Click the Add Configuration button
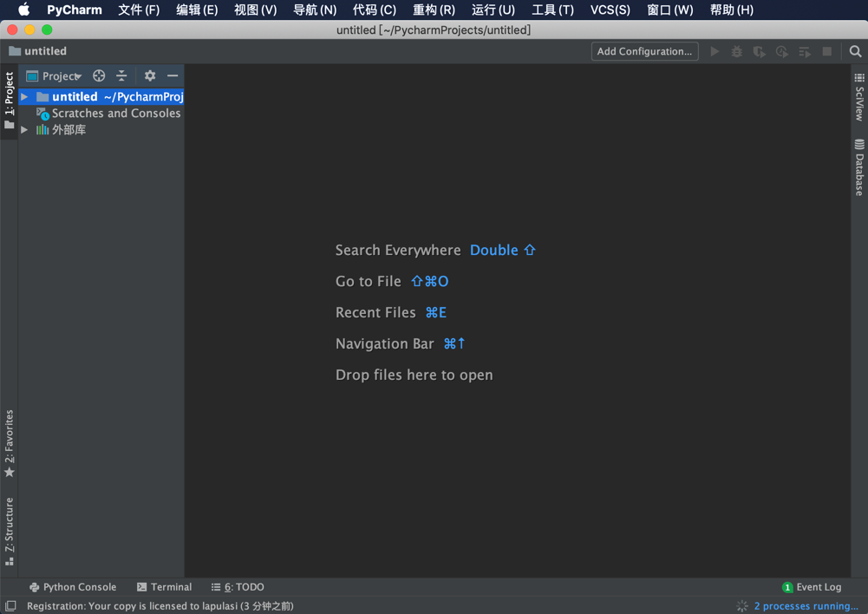This screenshot has height=614, width=868. click(x=644, y=51)
